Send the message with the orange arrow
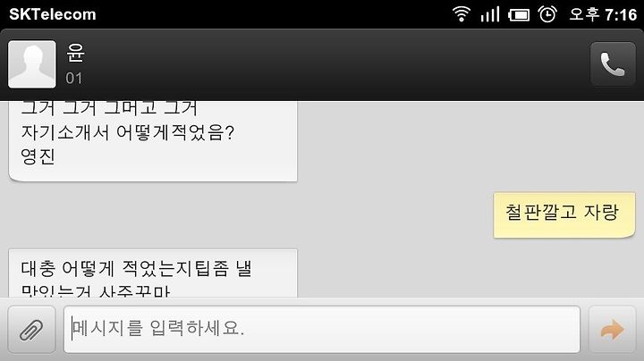 pyautogui.click(x=612, y=330)
